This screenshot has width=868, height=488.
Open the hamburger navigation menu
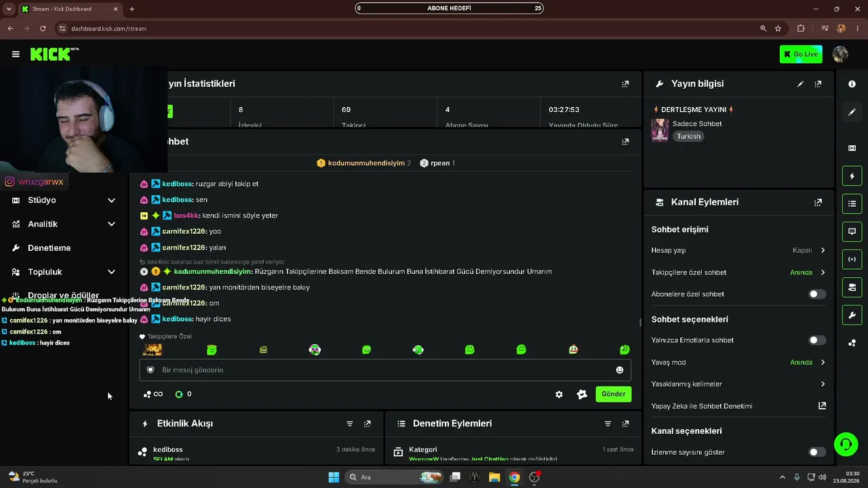pyautogui.click(x=16, y=54)
